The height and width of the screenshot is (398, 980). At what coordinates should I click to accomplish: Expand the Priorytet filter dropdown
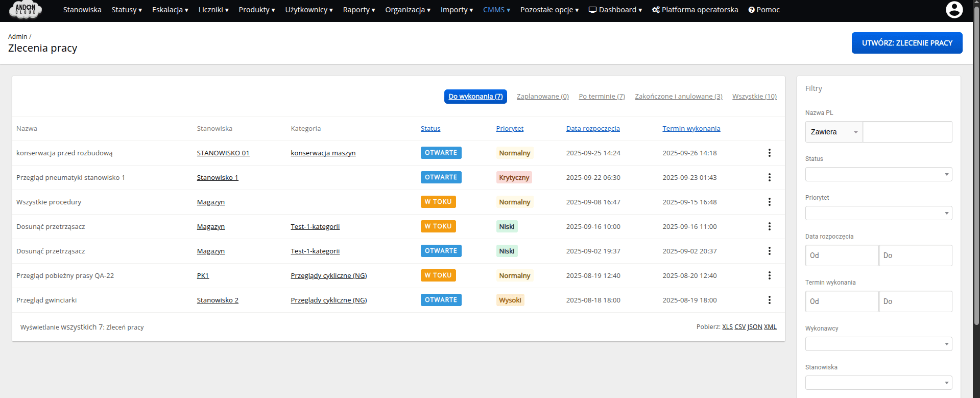(878, 213)
